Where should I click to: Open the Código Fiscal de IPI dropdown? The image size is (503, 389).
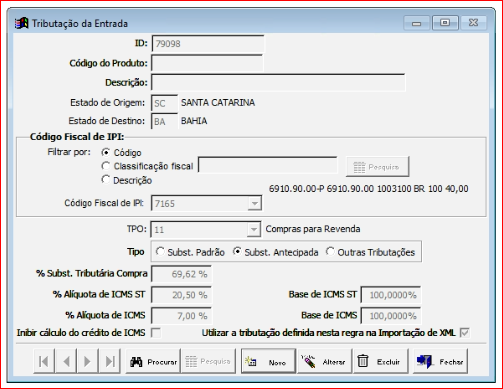point(255,203)
